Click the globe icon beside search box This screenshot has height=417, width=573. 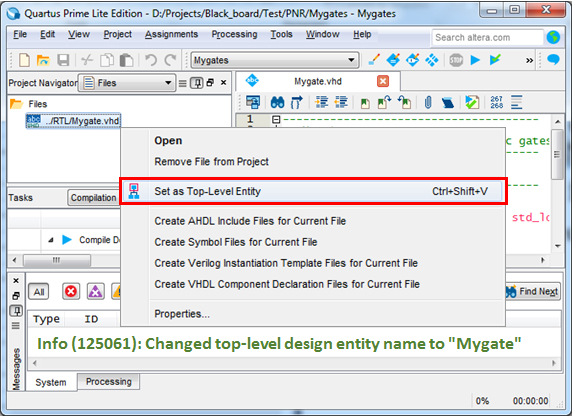[553, 37]
